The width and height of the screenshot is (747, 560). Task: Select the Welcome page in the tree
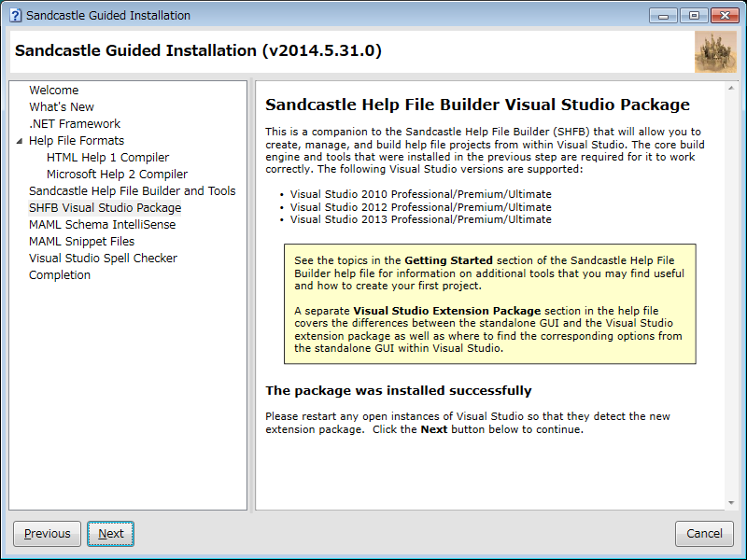click(x=54, y=90)
